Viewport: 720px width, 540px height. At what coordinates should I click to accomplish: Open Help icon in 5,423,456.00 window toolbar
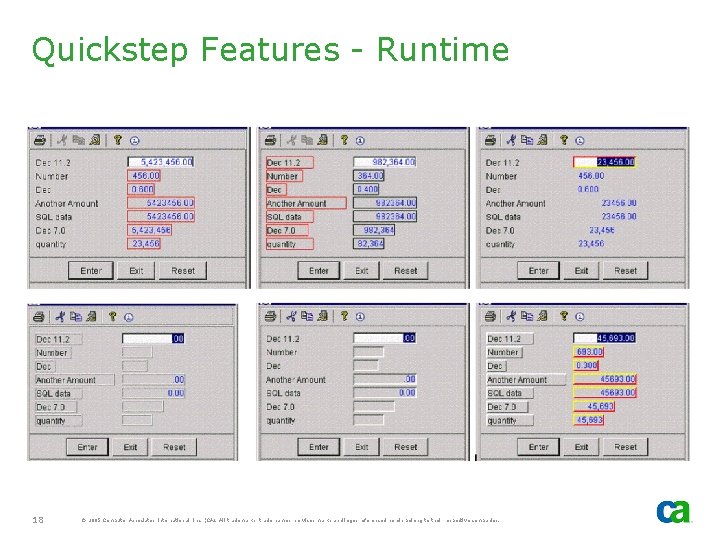(x=118, y=140)
